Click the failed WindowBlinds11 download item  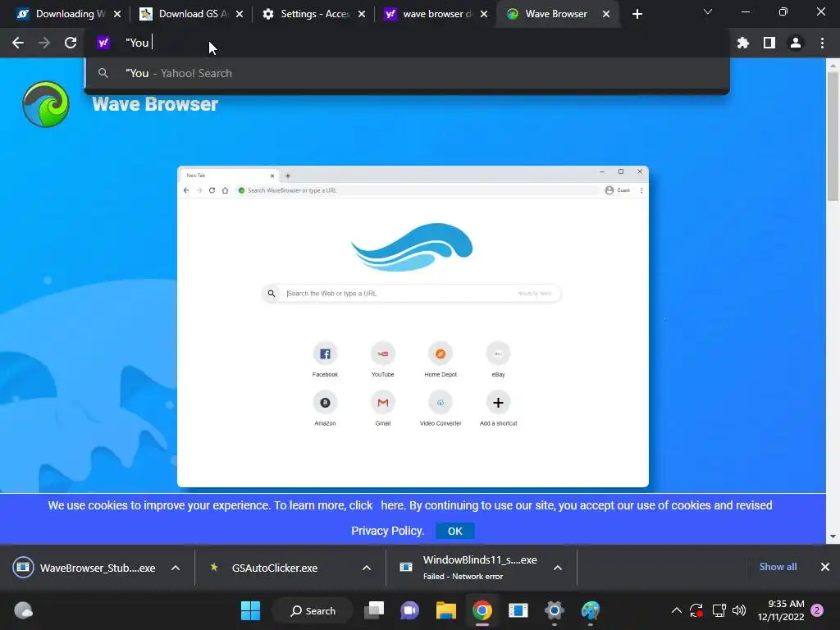[468, 568]
